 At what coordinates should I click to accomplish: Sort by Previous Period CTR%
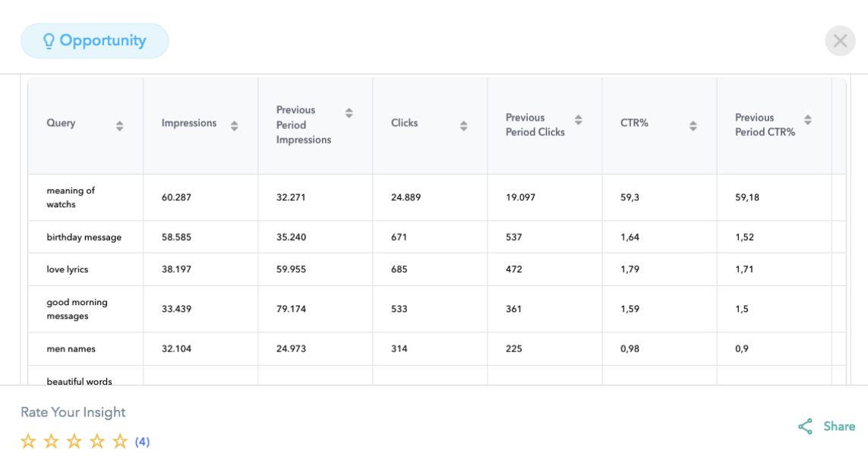pos(807,120)
